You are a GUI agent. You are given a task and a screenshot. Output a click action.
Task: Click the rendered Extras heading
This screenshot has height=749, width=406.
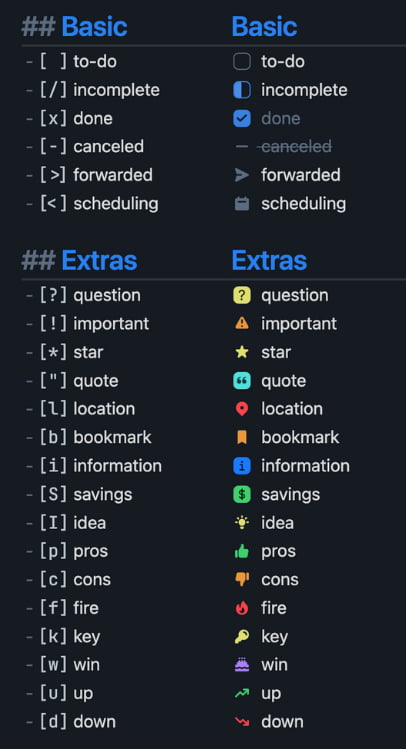269,261
